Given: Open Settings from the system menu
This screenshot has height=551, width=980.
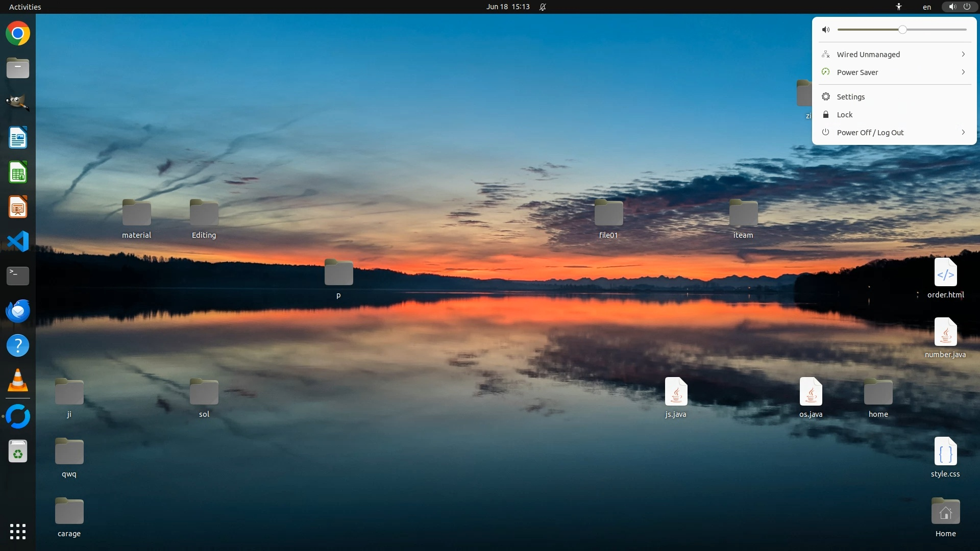Looking at the screenshot, I should 850,97.
